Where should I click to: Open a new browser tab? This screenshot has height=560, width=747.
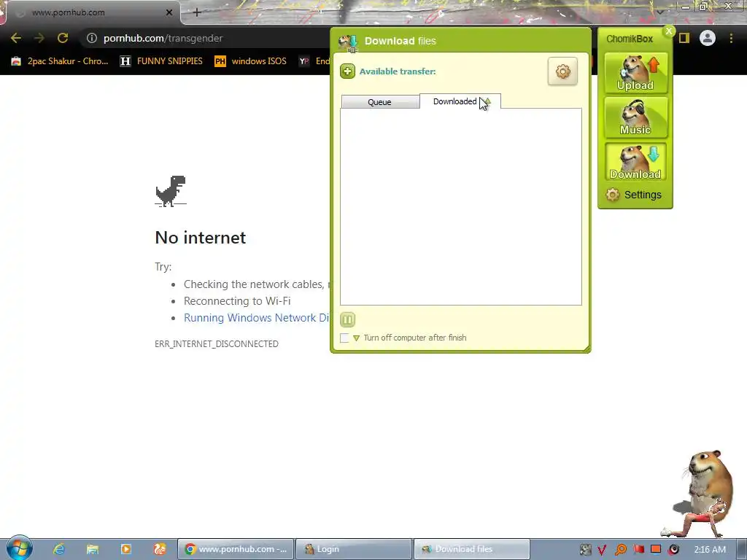[197, 12]
